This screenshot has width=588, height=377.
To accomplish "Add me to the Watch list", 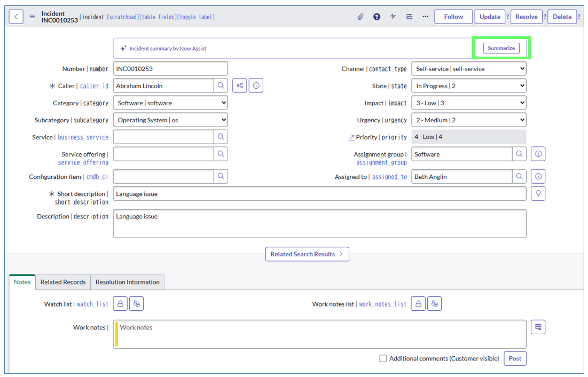I will click(137, 303).
